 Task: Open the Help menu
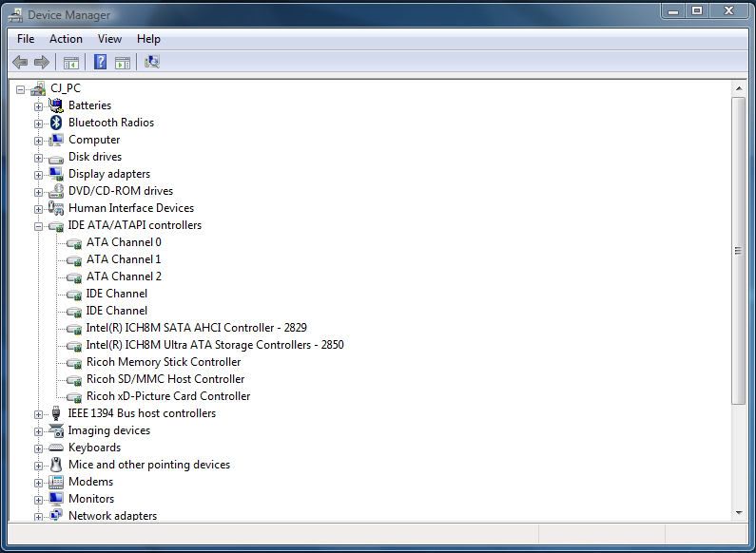[148, 39]
